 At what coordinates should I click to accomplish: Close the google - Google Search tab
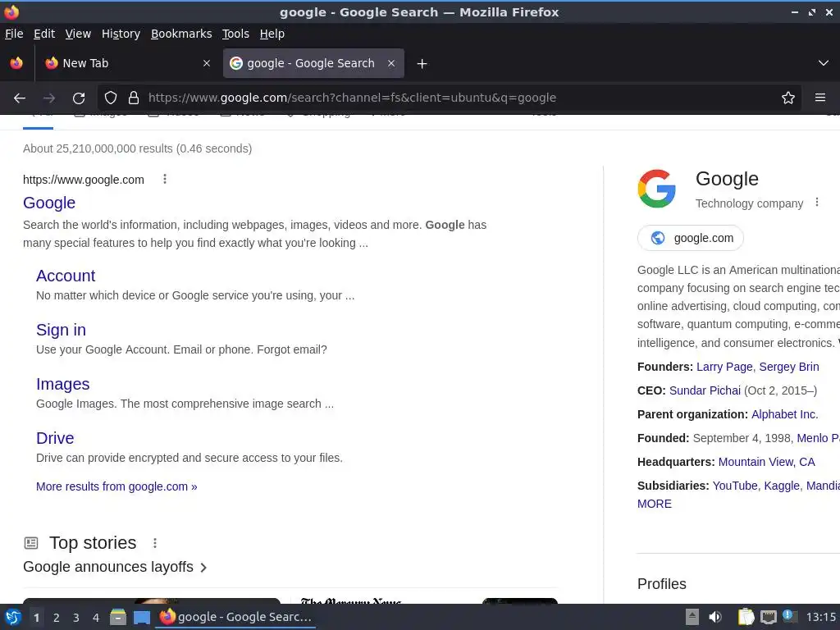391,63
